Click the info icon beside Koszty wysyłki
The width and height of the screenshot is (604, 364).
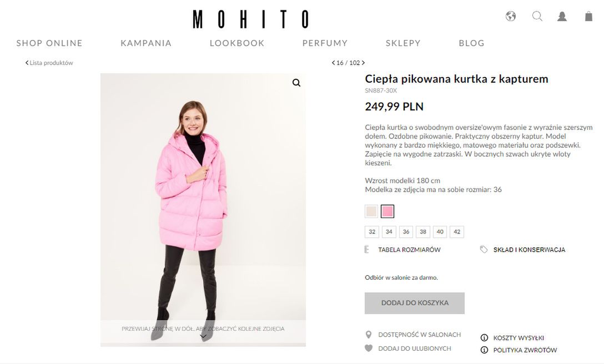pos(484,337)
